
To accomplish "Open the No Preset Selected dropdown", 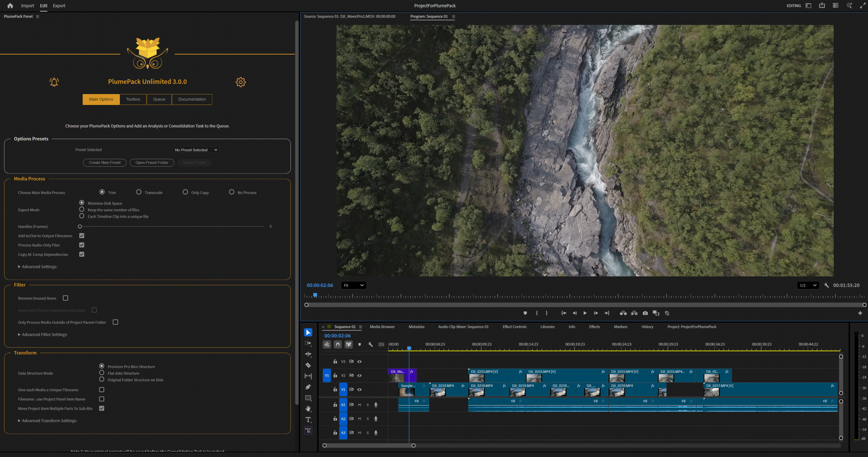I will [x=196, y=150].
